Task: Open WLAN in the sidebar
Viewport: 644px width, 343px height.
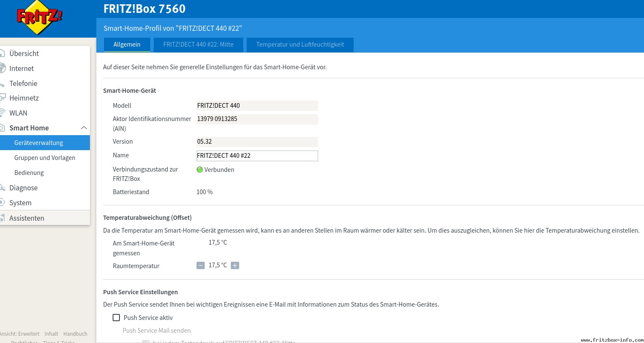Action: pyautogui.click(x=18, y=113)
